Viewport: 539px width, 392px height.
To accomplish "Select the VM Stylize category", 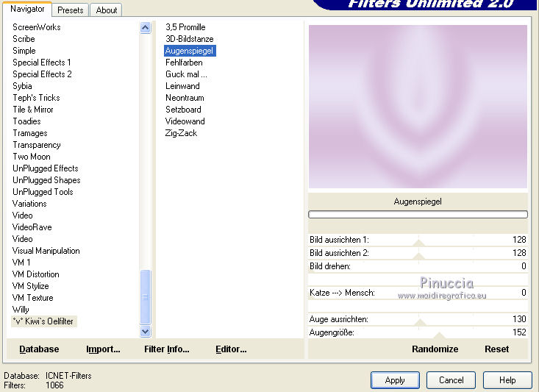I will click(x=31, y=286).
